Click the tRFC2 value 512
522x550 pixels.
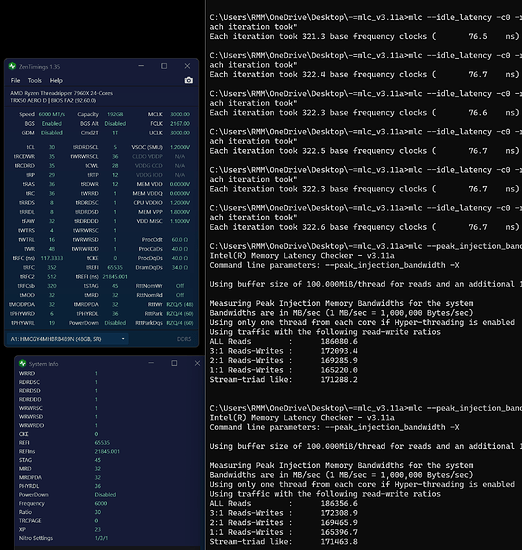[x=52, y=276]
